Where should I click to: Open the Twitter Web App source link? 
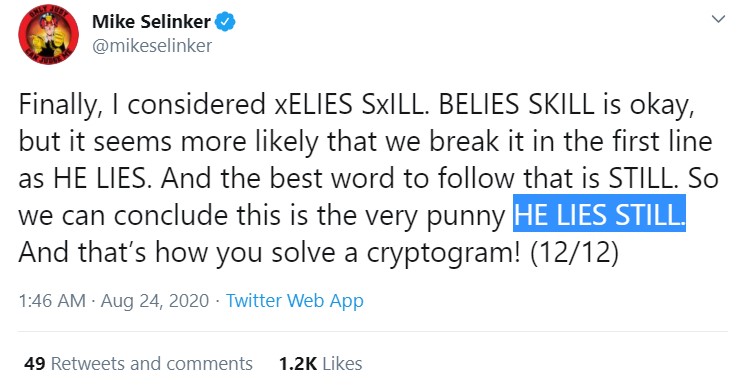point(295,301)
